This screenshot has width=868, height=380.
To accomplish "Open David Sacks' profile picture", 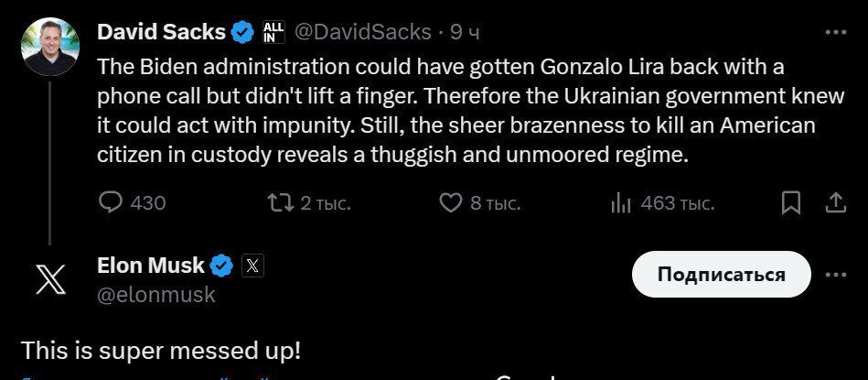I will click(x=50, y=46).
